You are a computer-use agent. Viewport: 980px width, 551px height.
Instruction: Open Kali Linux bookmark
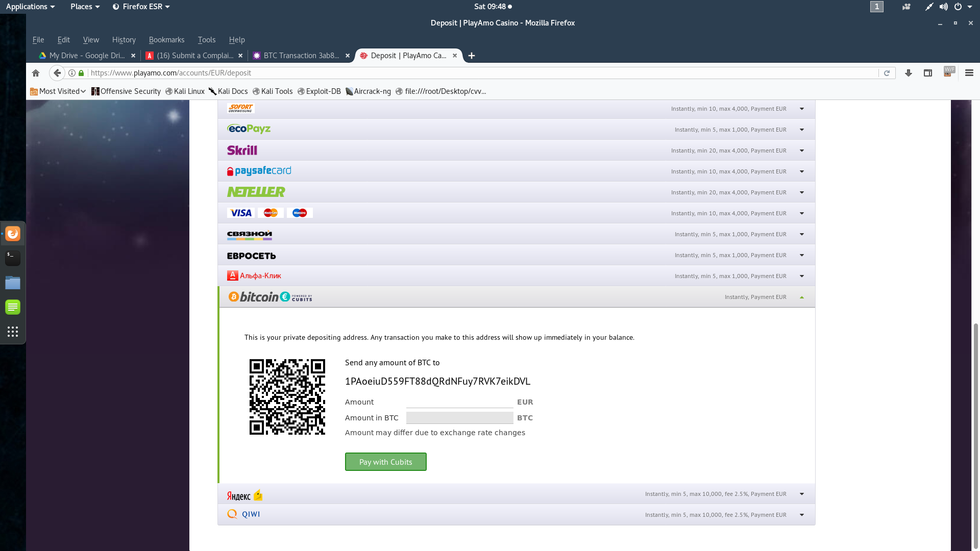coord(185,91)
